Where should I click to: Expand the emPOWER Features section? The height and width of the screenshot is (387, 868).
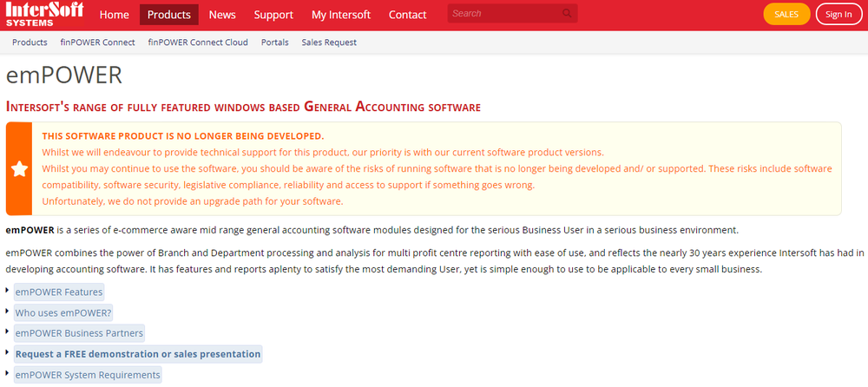click(59, 292)
